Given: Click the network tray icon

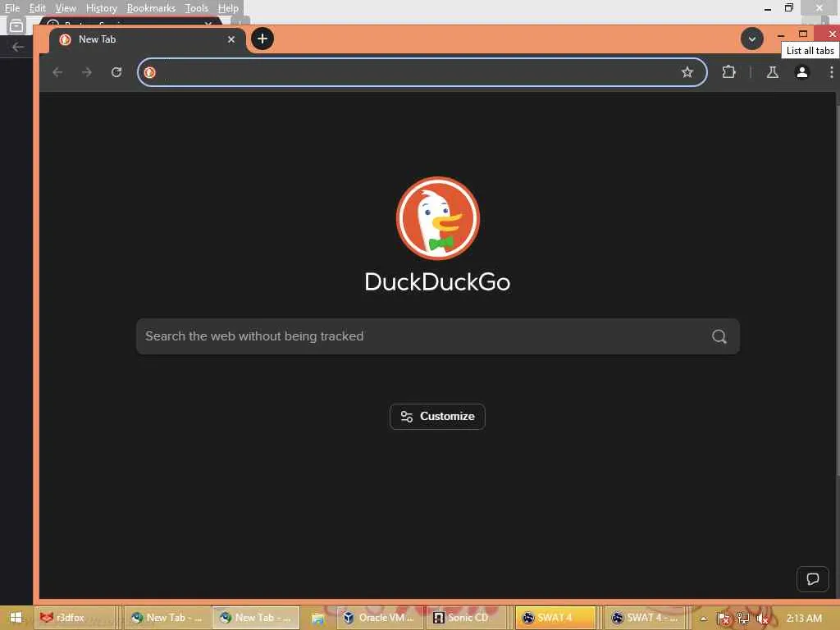Looking at the screenshot, I should pyautogui.click(x=742, y=619).
